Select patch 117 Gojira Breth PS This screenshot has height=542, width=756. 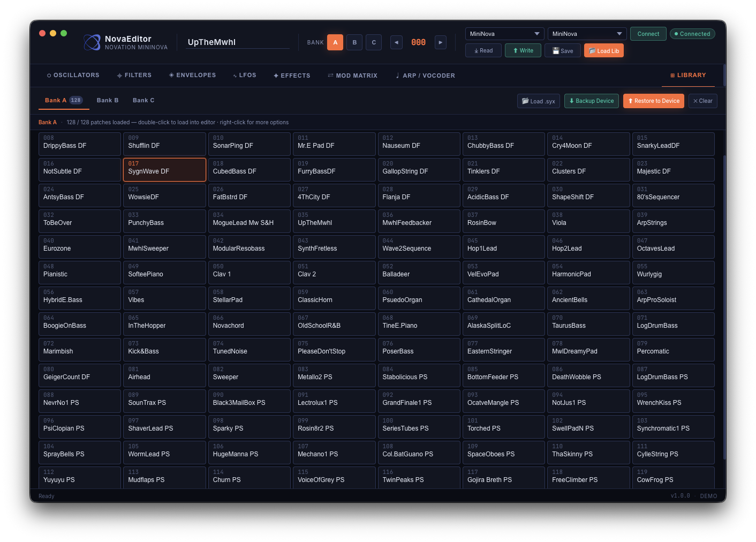504,478
